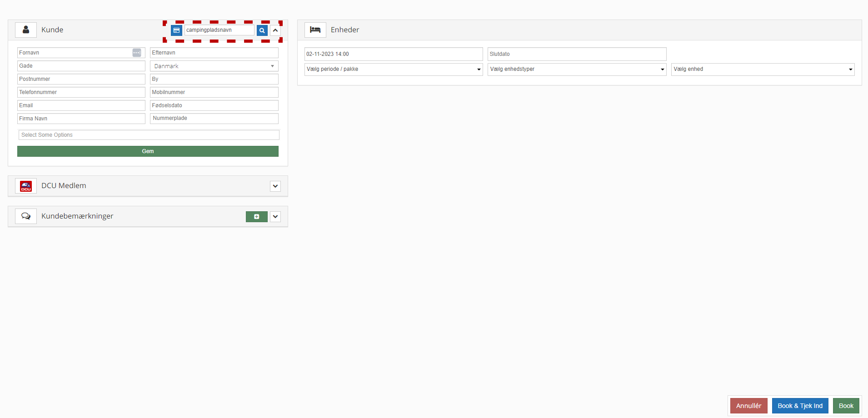Focus the Slutdato date field

tap(577, 54)
